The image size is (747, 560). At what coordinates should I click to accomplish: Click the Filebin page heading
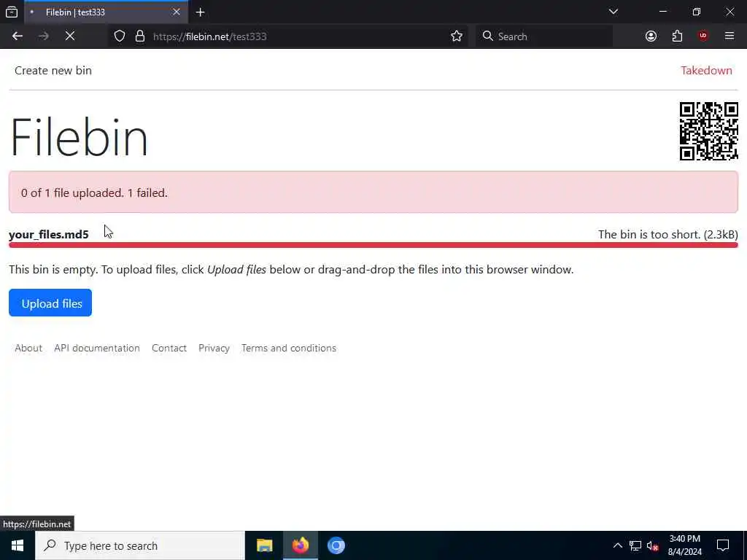click(79, 138)
